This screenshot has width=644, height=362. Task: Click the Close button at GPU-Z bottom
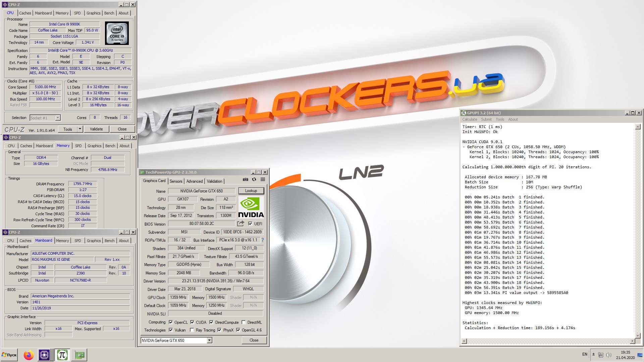pos(254,340)
